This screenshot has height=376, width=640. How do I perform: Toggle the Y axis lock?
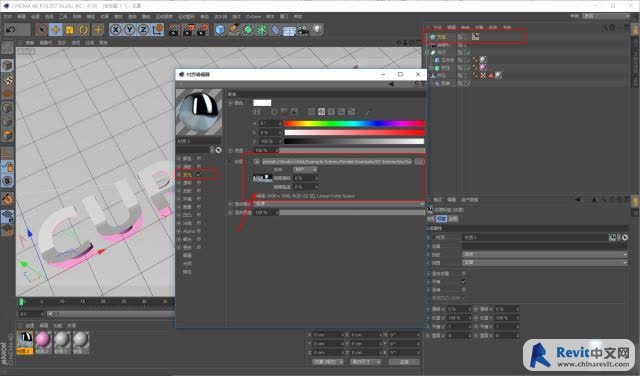(x=130, y=30)
